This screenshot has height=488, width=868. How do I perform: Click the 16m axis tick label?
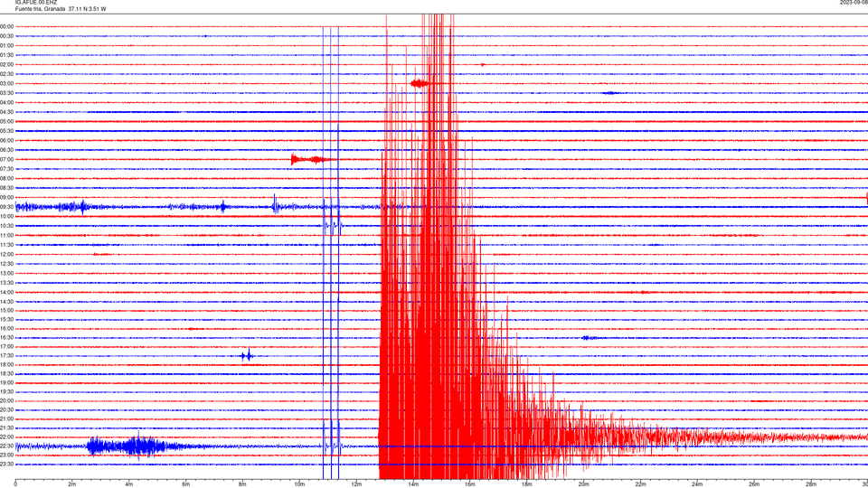[470, 484]
